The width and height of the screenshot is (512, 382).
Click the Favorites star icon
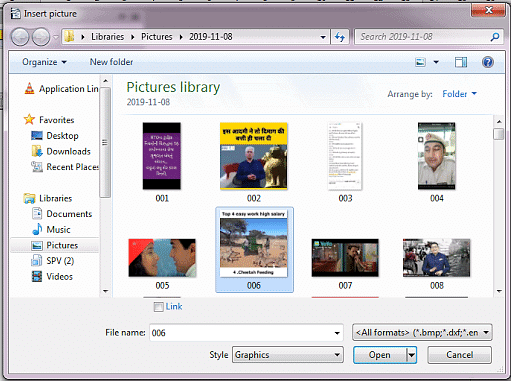click(x=29, y=119)
